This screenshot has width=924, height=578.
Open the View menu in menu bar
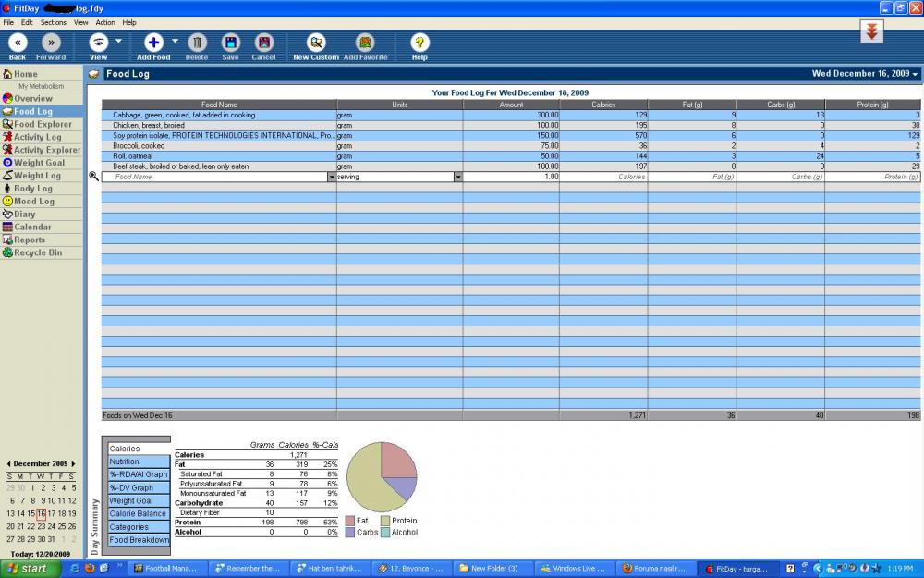[x=80, y=22]
